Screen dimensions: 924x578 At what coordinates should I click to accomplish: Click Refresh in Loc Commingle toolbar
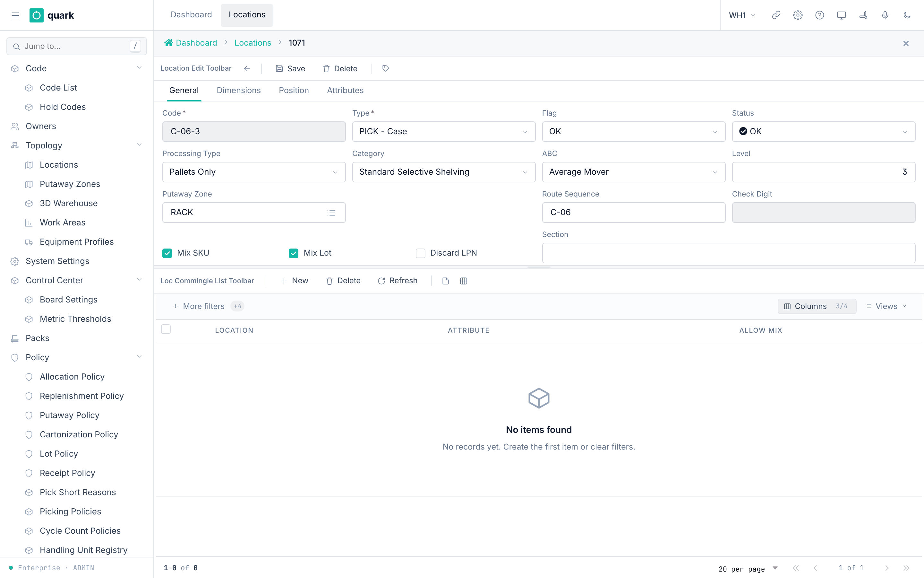click(398, 281)
